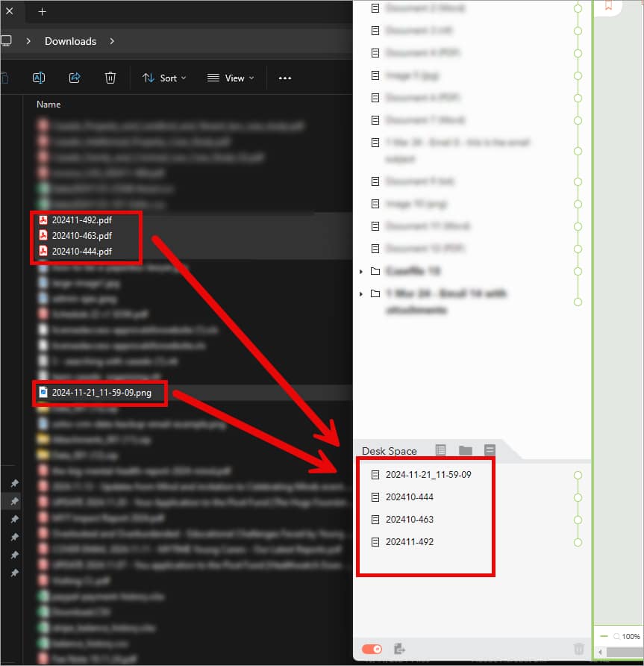Click the Share icon in Explorer toolbar
Screen dimensions: 644x666
75,78
